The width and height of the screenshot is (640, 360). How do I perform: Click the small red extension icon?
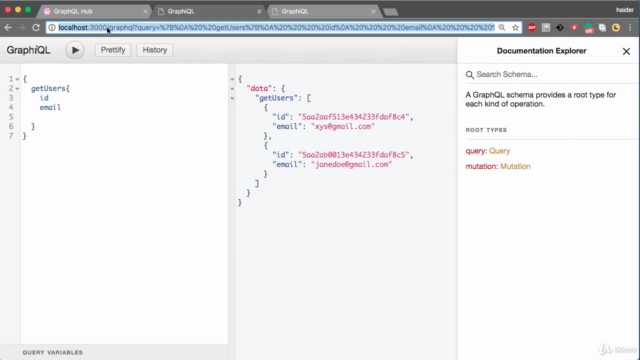[x=574, y=27]
